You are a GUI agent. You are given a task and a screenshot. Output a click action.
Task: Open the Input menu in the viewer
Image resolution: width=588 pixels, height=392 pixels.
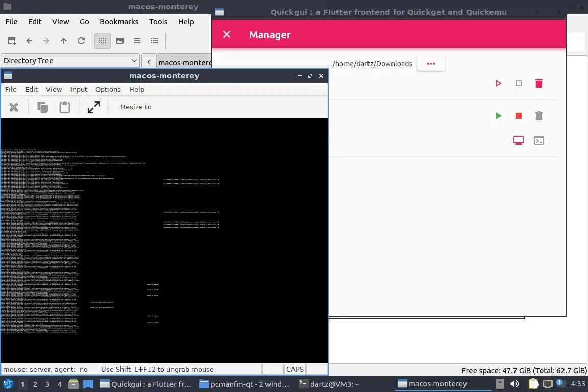click(x=79, y=89)
